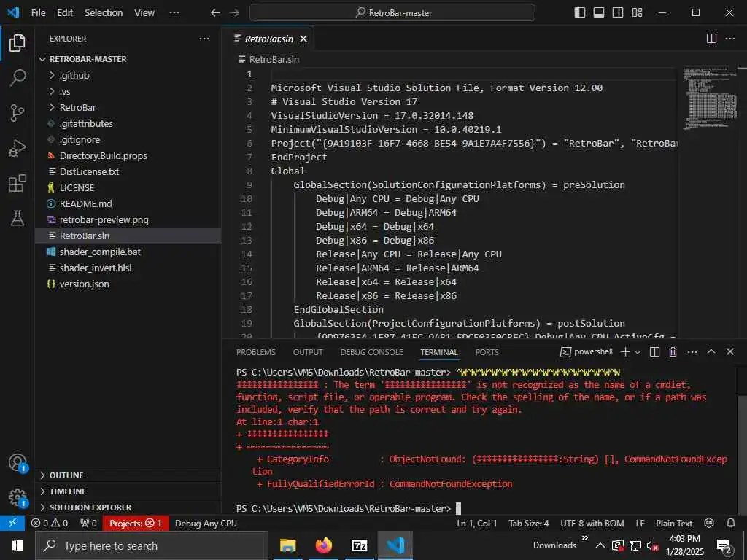Image resolution: width=747 pixels, height=560 pixels.
Task: Open Firefox from the taskbar
Action: 323,545
